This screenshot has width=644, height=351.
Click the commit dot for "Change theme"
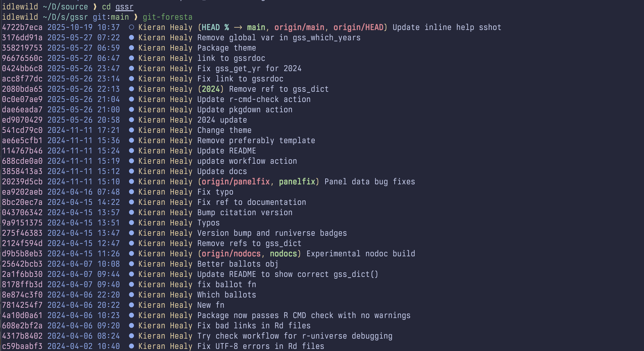tap(131, 130)
